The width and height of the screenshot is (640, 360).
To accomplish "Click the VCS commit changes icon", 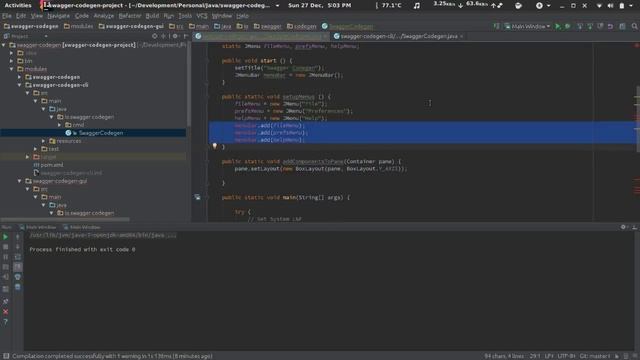I will pos(590,26).
